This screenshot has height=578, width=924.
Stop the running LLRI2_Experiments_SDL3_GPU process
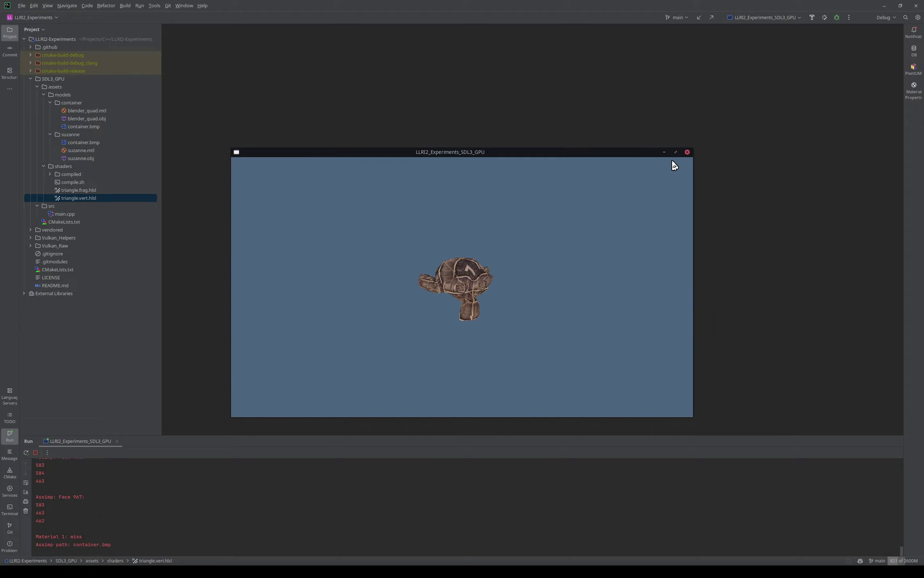point(35,453)
